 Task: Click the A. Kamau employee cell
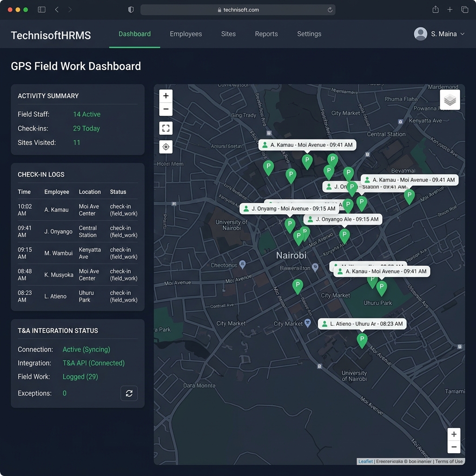tap(56, 210)
